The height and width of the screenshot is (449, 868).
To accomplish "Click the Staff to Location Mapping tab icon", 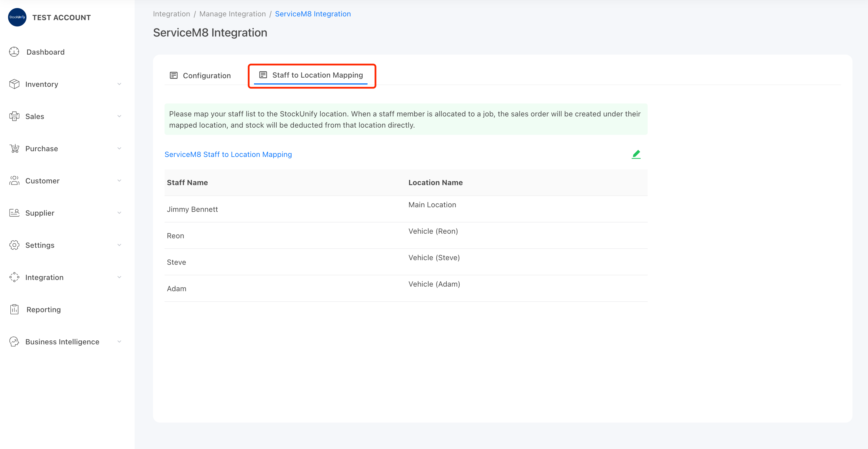I will 263,75.
